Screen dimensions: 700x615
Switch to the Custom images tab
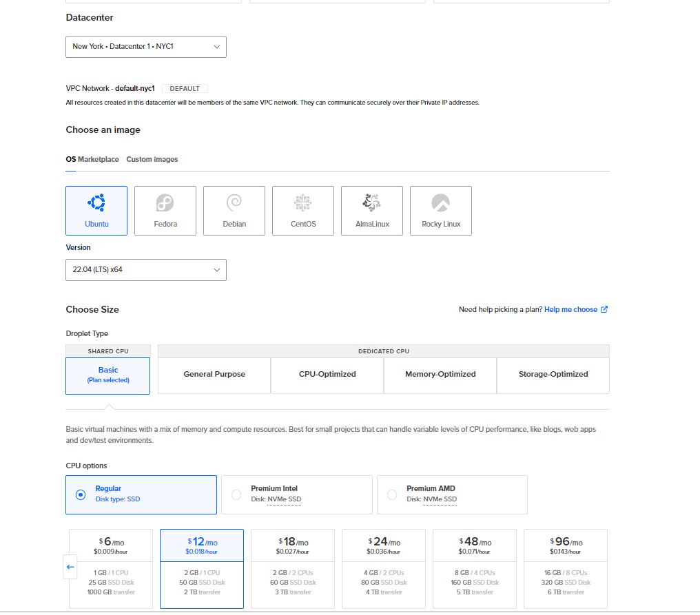(152, 160)
